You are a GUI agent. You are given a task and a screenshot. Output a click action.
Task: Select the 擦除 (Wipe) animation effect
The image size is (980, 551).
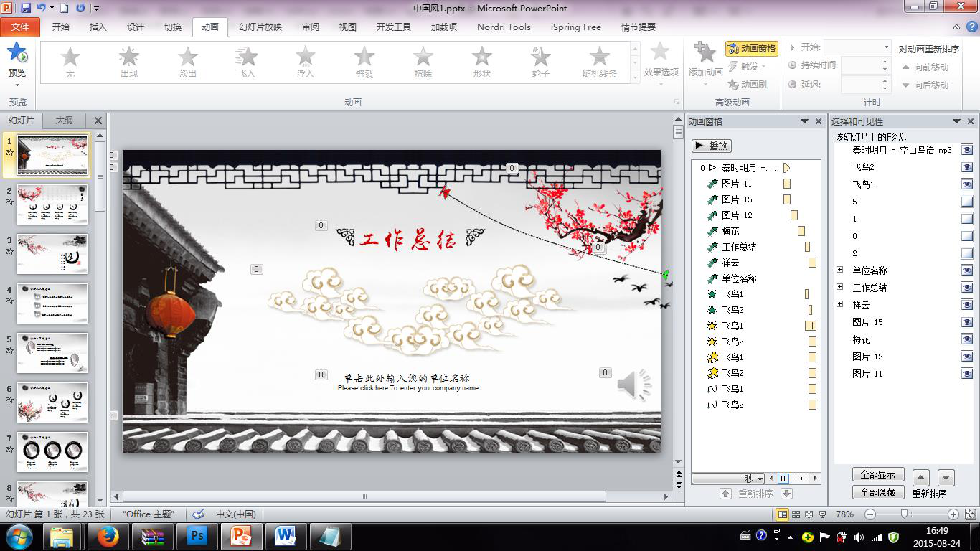pyautogui.click(x=423, y=62)
